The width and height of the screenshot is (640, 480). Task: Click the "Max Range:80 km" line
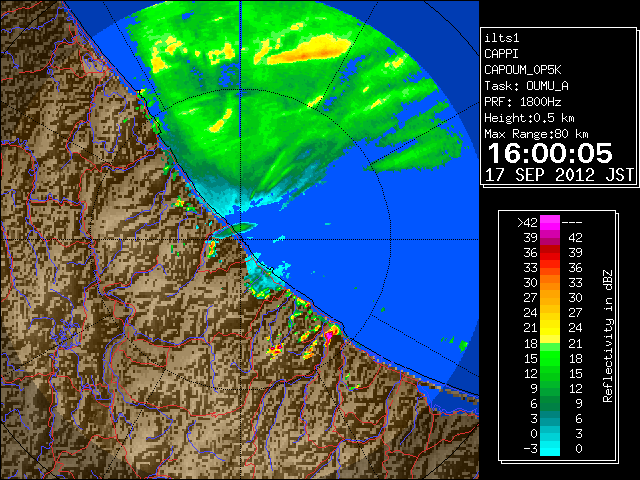pos(536,134)
